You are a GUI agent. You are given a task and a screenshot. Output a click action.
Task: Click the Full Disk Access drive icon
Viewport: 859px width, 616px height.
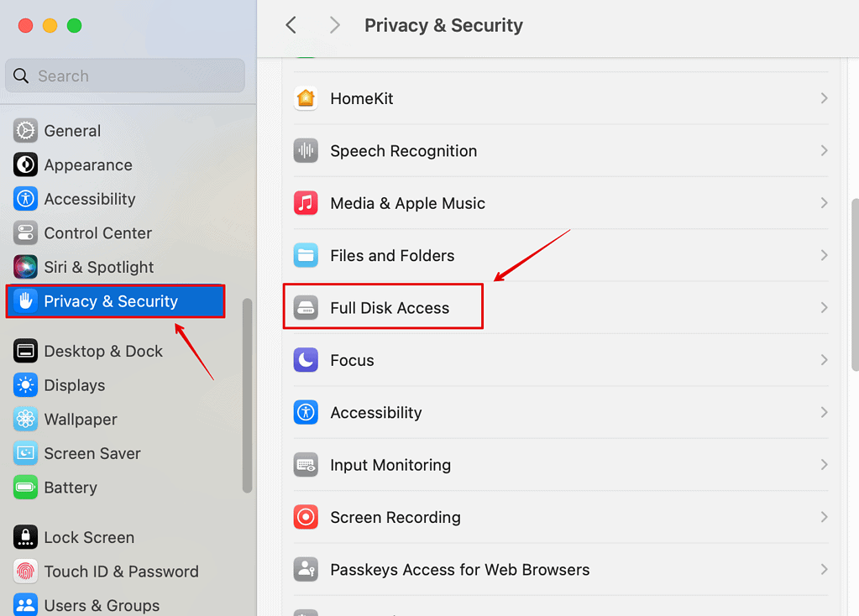(x=306, y=308)
